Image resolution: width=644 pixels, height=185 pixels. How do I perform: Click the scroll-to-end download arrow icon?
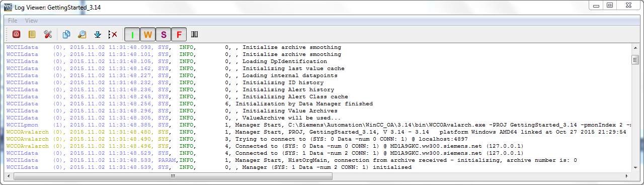click(x=98, y=34)
